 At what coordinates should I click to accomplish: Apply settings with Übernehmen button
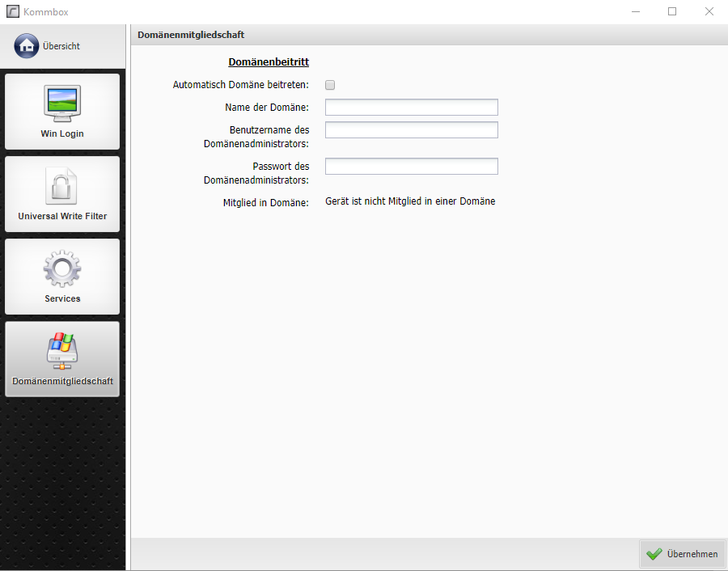683,554
